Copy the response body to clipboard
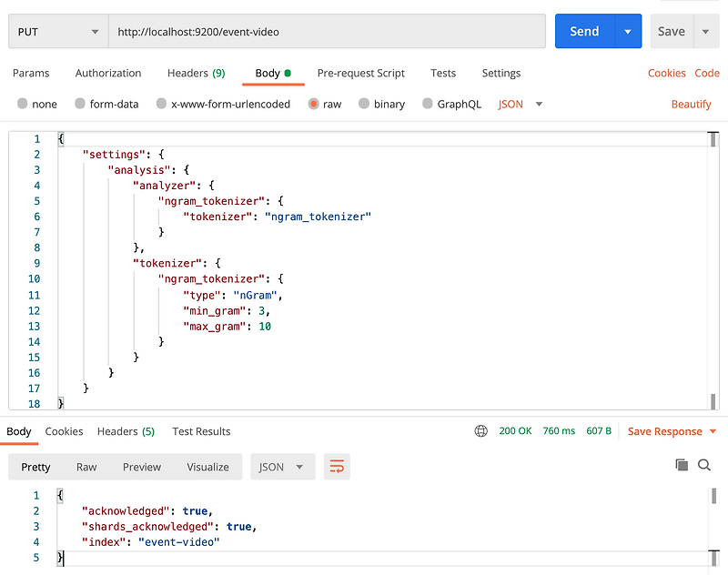Viewport: 728px width, 575px height. (x=681, y=465)
